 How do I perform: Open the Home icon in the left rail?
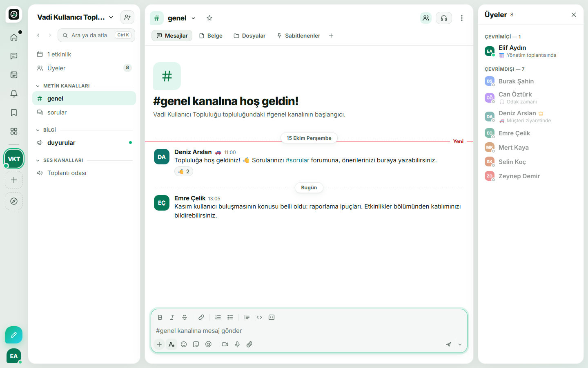click(14, 37)
